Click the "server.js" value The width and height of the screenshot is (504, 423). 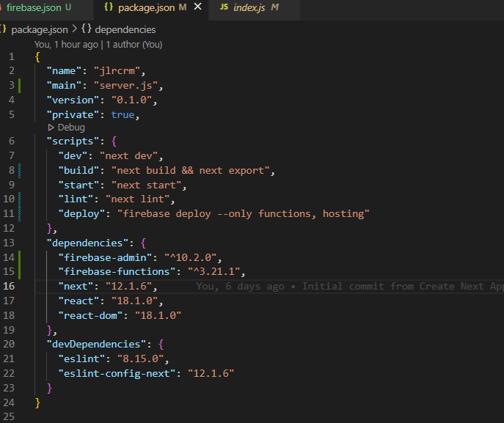tap(125, 86)
